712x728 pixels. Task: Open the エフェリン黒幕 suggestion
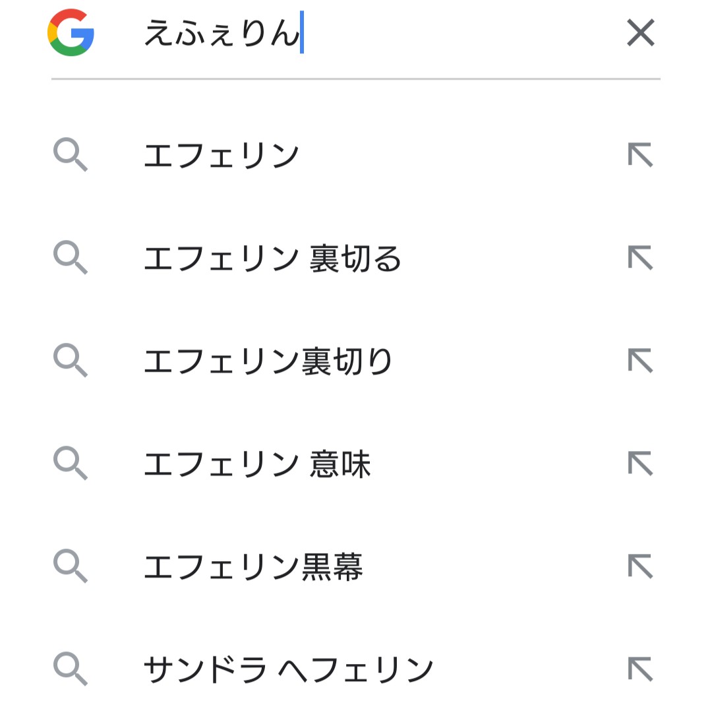tap(253, 567)
